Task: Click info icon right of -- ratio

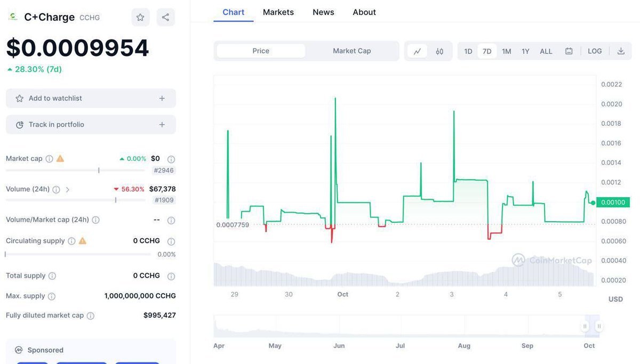Action: point(171,220)
